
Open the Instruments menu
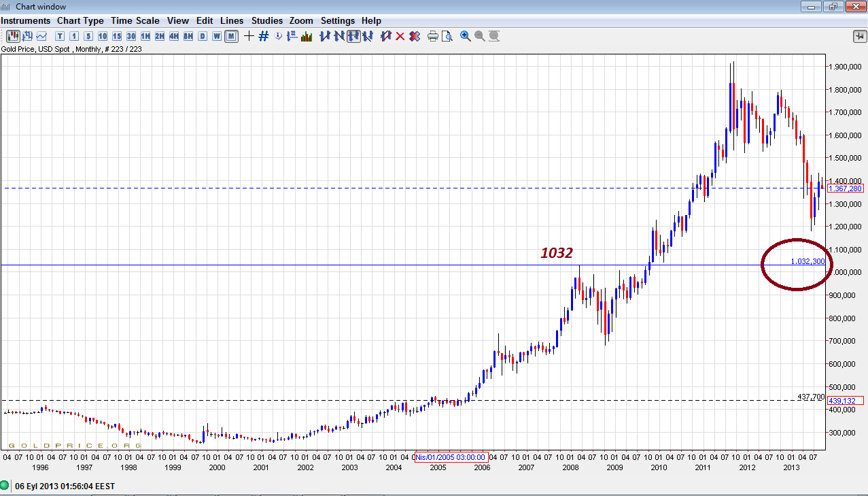tap(26, 21)
